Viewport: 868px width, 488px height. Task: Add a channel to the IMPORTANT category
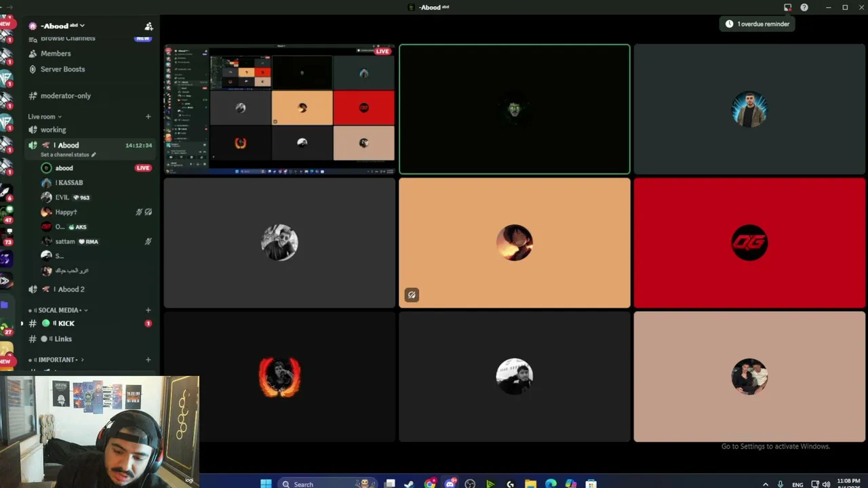(148, 360)
